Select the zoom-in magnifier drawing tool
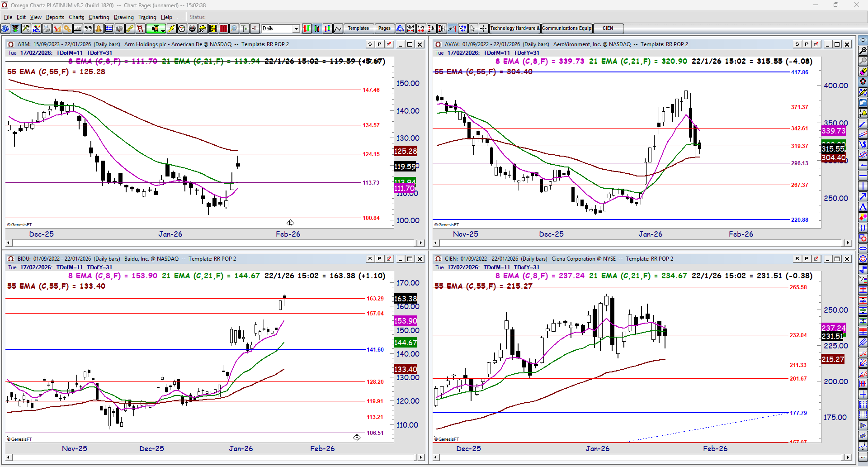Viewport: 868px width, 467px height. click(863, 51)
